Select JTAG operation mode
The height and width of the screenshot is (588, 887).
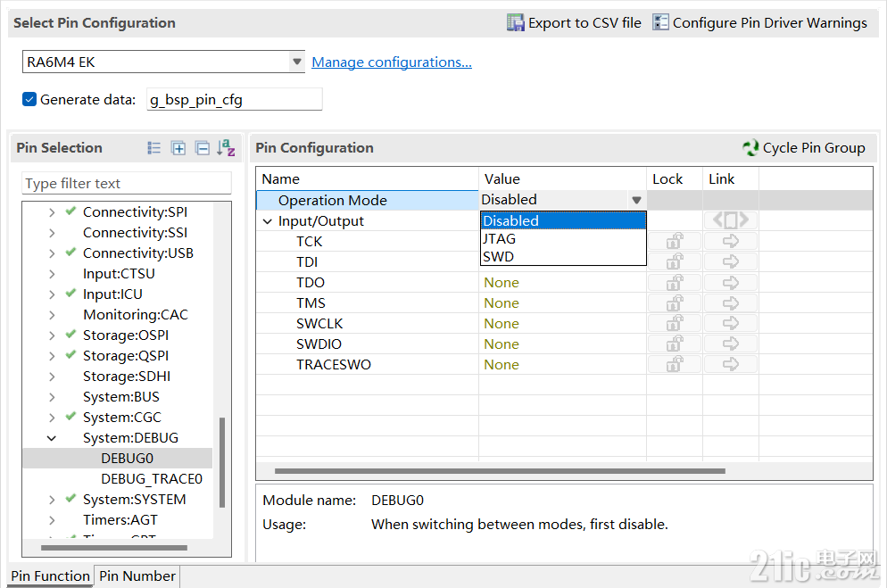pos(563,238)
